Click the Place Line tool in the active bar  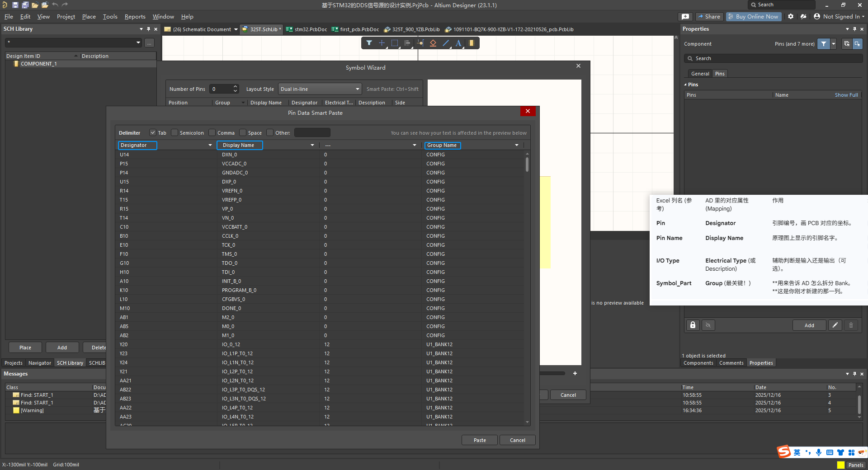pos(446,43)
